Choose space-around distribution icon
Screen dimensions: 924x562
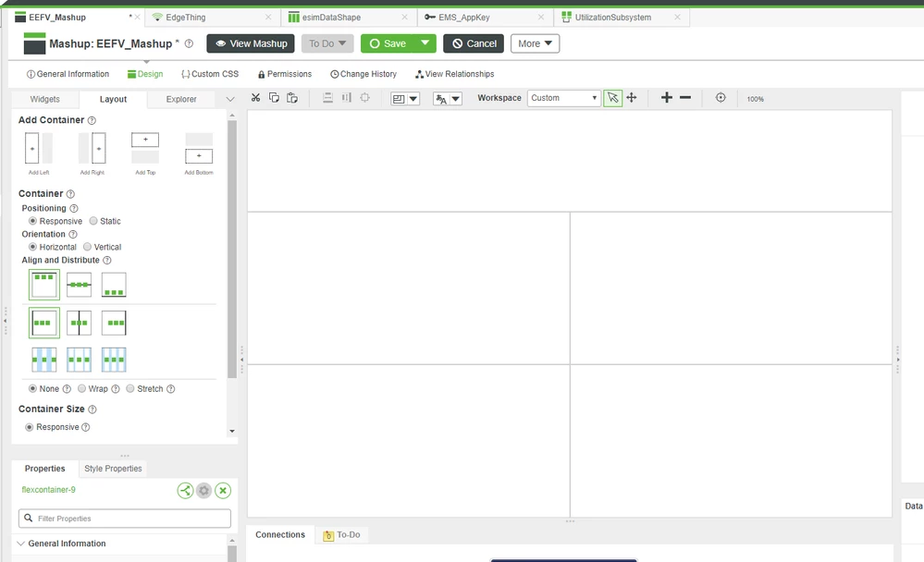tap(79, 360)
